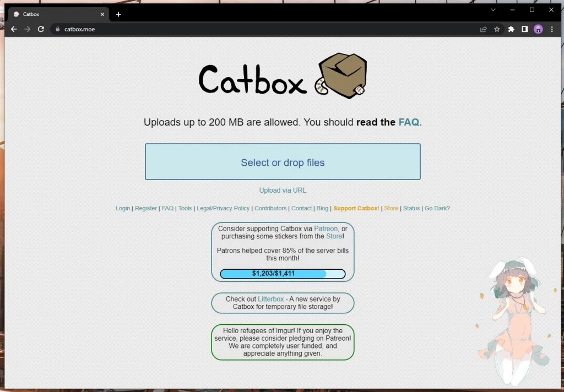
Task: Minimize the browser window
Action: tap(512, 10)
